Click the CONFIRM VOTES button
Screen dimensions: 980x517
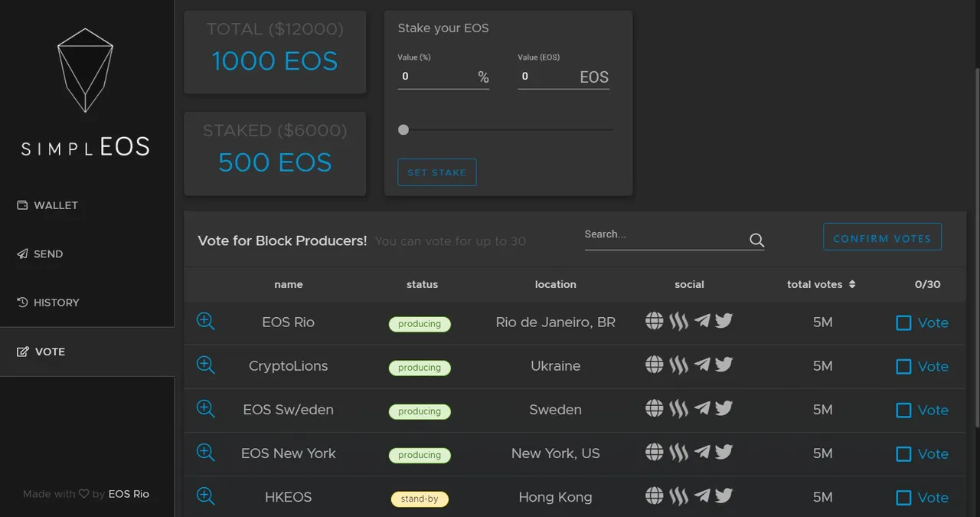click(882, 238)
